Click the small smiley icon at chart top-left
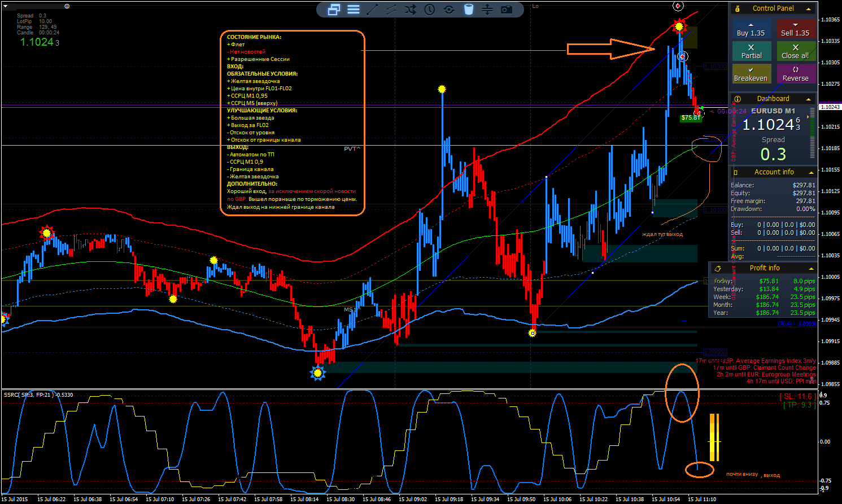 [67, 6]
